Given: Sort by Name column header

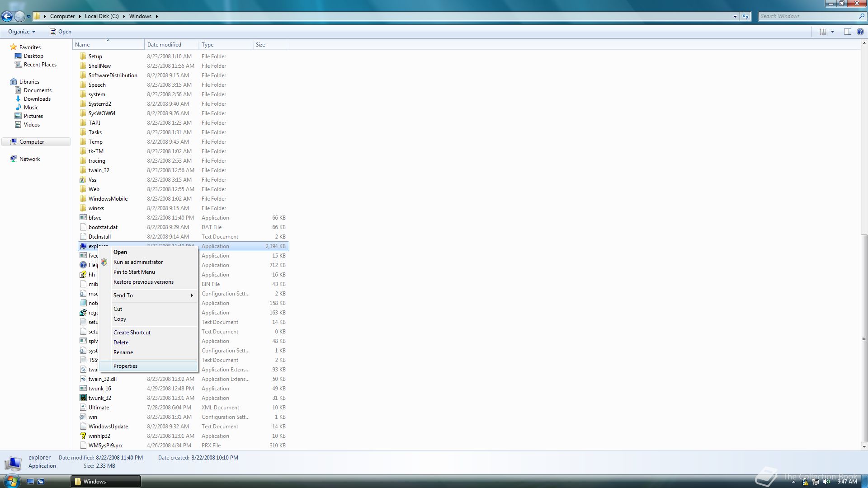Looking at the screenshot, I should [108, 45].
